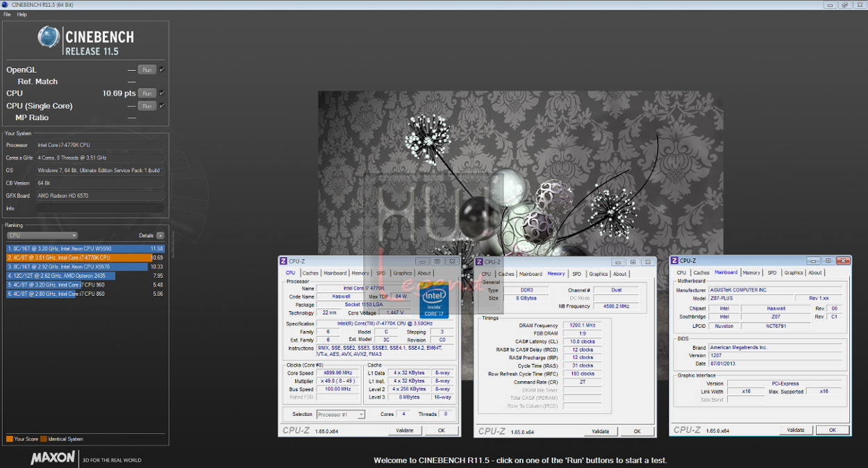Open Caches tab in the Mainboard tab window
Image resolution: width=868 pixels, height=468 pixels.
701,273
